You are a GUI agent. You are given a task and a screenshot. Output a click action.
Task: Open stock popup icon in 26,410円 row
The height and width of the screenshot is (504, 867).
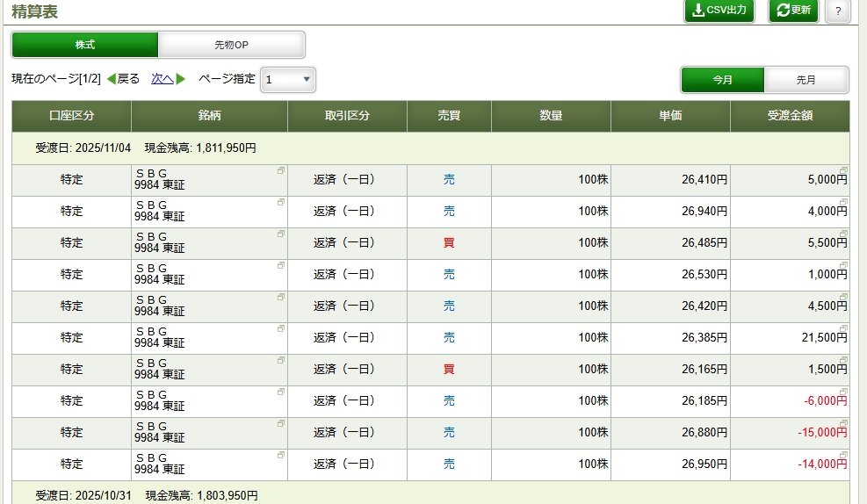click(x=281, y=170)
